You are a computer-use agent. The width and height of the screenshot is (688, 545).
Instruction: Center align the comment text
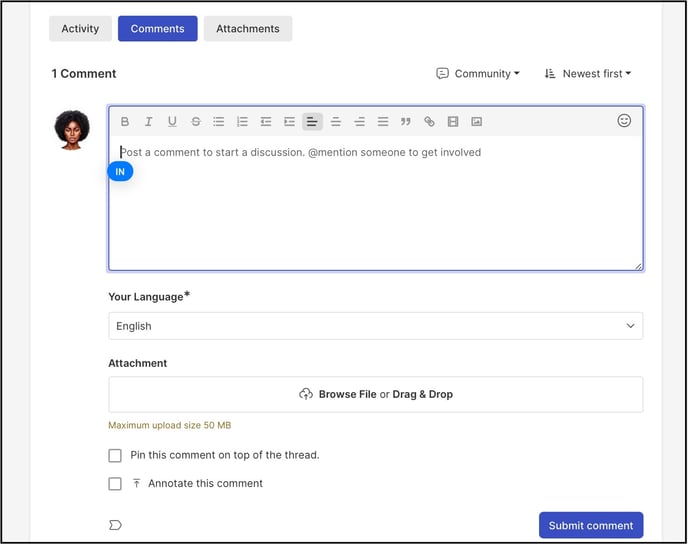point(336,122)
